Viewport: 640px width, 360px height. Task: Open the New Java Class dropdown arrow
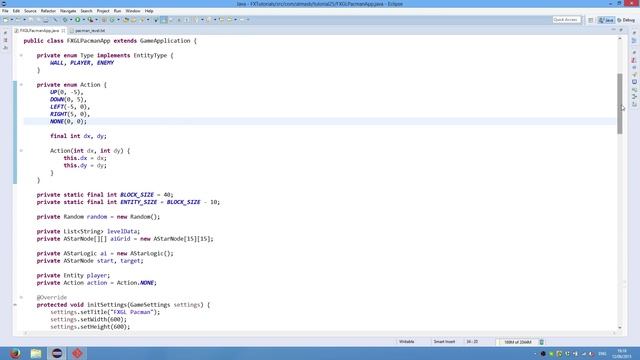(x=118, y=20)
